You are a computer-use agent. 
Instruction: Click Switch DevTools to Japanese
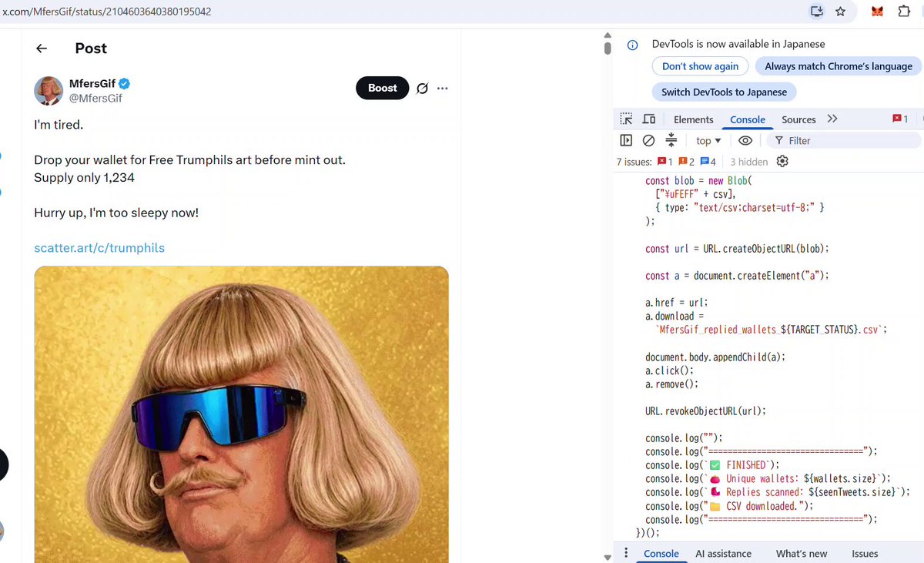click(x=724, y=92)
